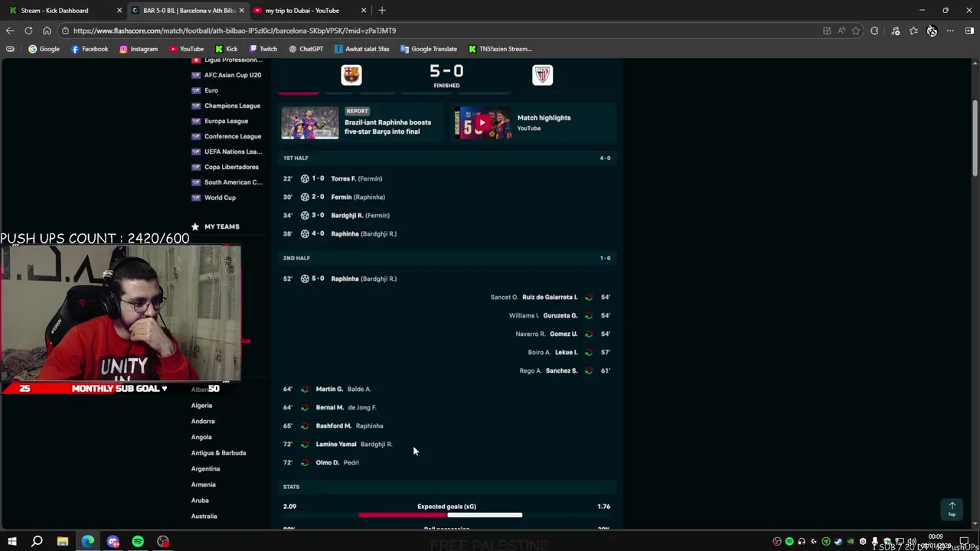Open YouTube bookmark

[186, 49]
